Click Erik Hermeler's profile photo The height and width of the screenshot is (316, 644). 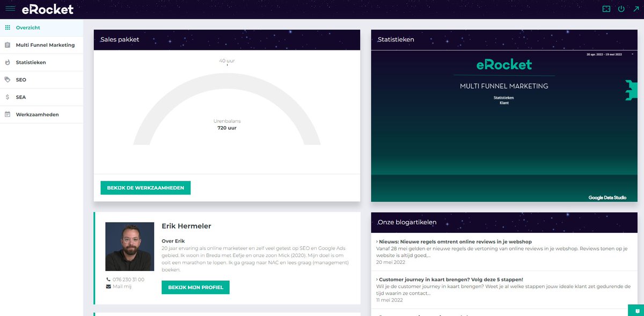pos(129,247)
